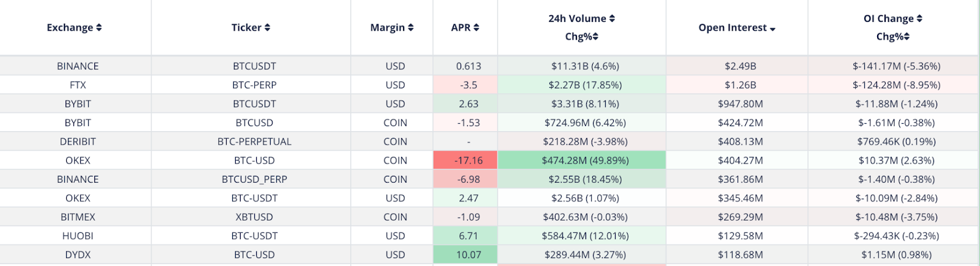Click BINANCE in the BTCUSD_PERP row
This screenshot has height=266, width=980.
78,180
